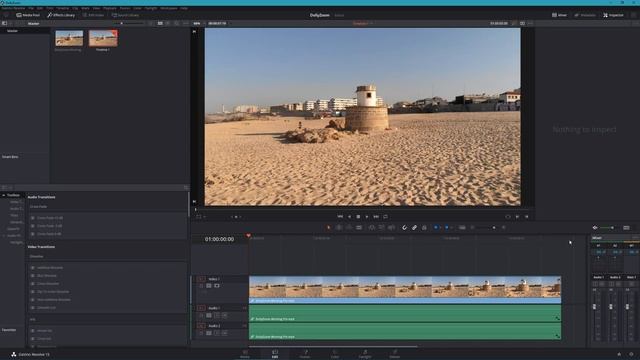Click timeline zoom in plus
Image resolution: width=640 pixels, height=360 pixels.
point(504,227)
